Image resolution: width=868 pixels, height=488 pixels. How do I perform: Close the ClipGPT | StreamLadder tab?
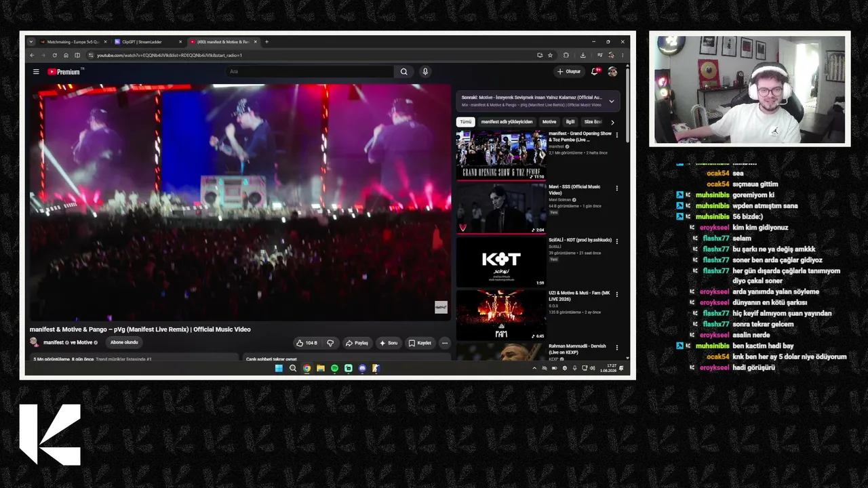[180, 42]
